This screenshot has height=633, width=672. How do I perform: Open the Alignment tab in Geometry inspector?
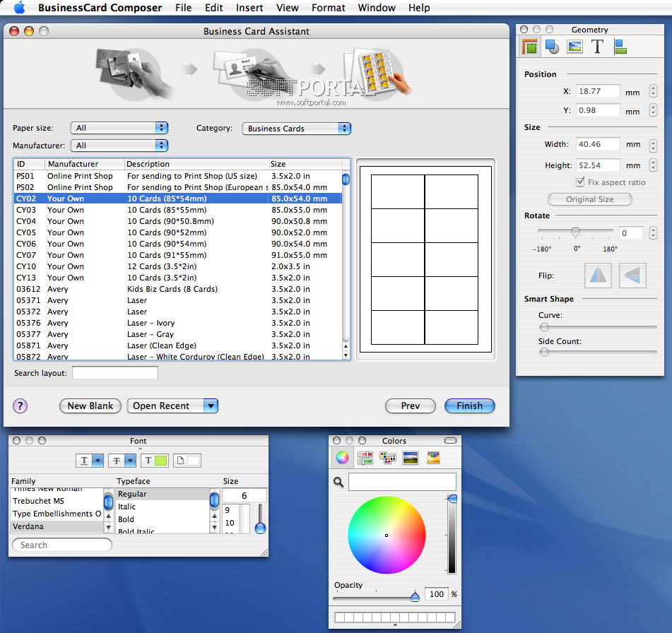pyautogui.click(x=620, y=47)
